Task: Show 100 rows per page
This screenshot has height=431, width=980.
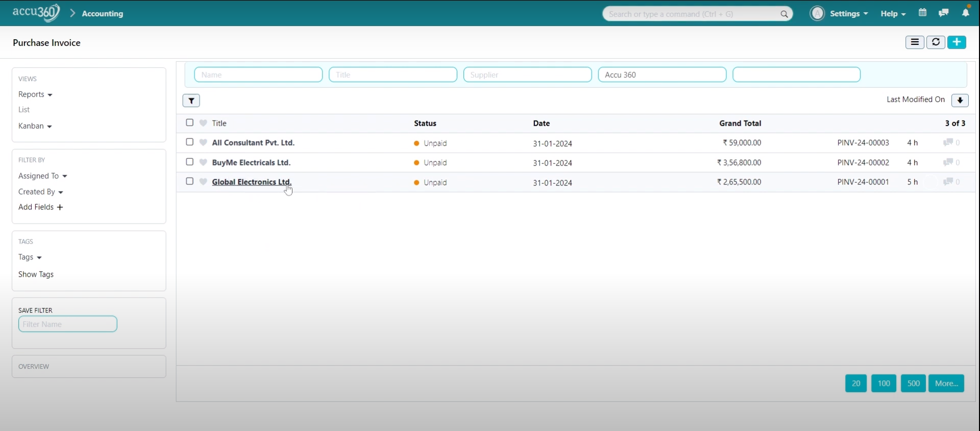Action: [884, 384]
